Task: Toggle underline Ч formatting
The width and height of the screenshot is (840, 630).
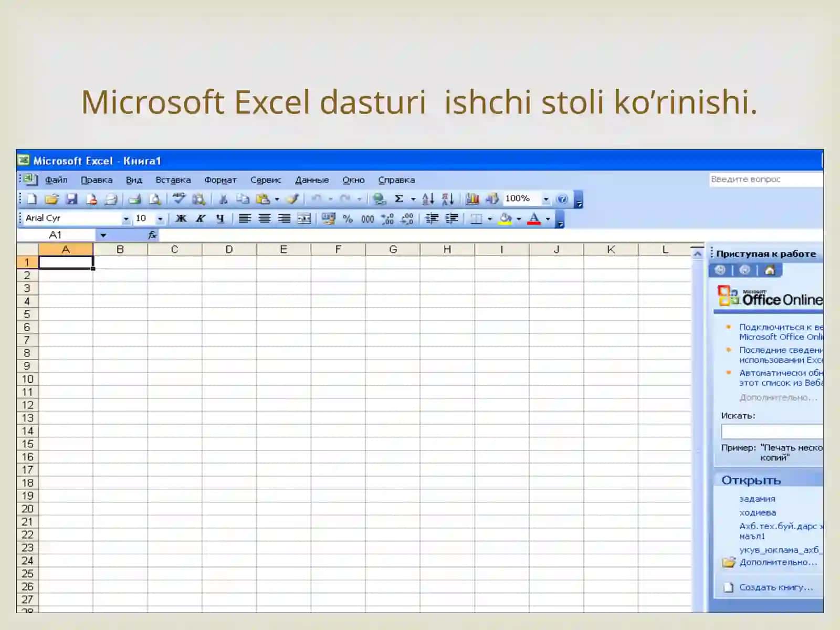Action: (x=220, y=218)
